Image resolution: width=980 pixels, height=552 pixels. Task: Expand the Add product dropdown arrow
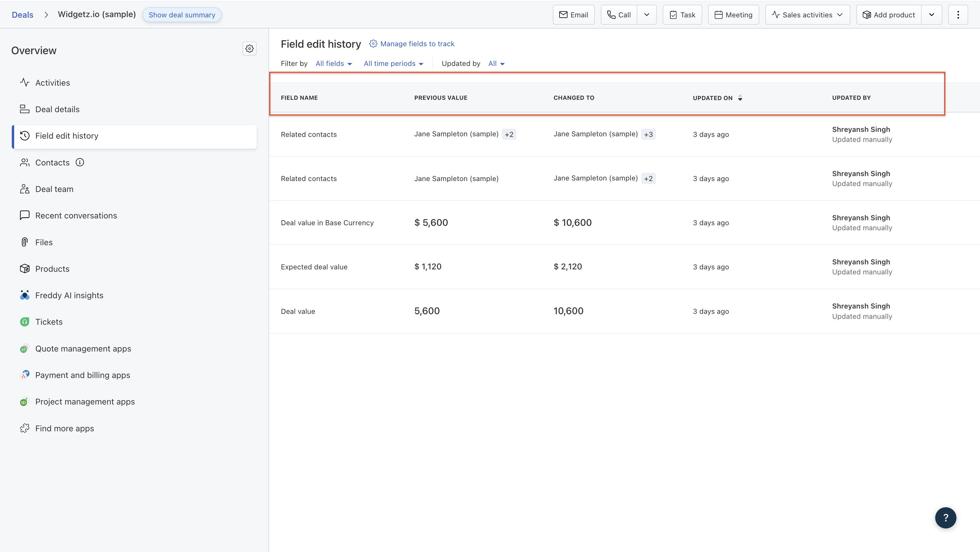931,15
